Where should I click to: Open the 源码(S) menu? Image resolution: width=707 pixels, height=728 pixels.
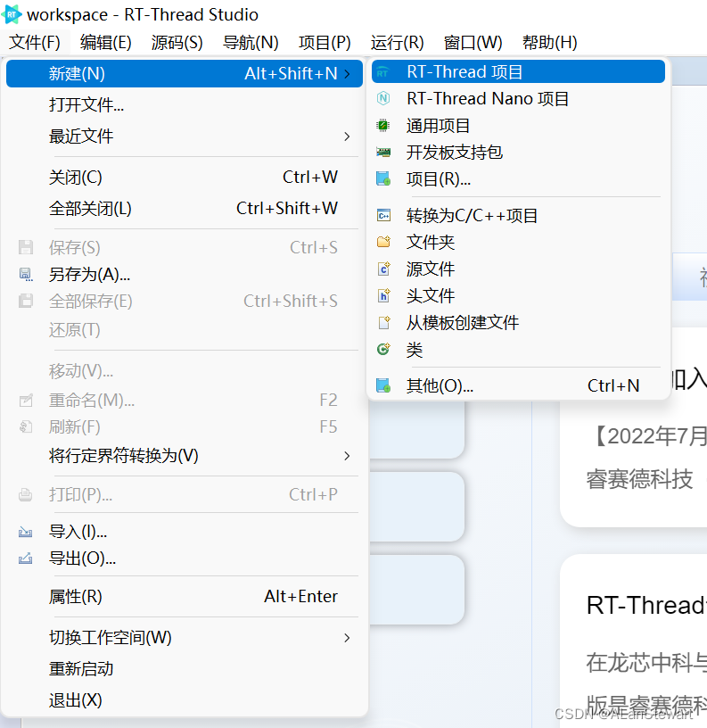[x=177, y=42]
